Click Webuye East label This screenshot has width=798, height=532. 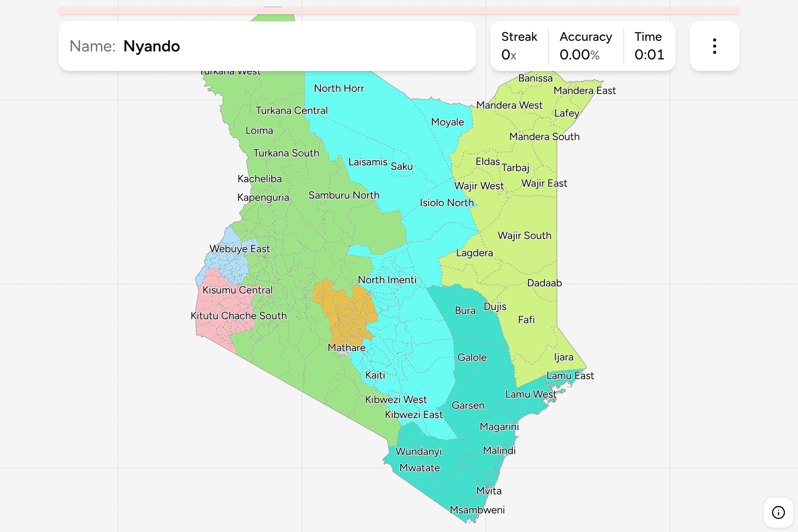click(x=240, y=249)
